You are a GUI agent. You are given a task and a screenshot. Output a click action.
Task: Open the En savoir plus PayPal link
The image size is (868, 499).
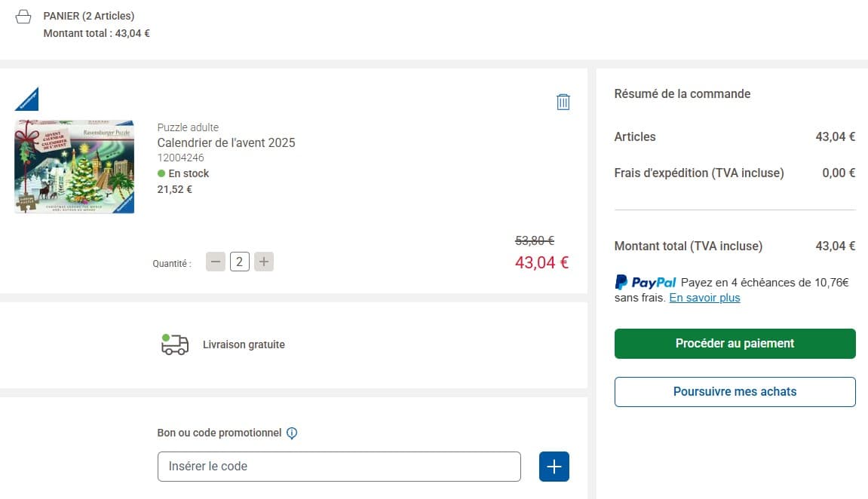point(704,298)
